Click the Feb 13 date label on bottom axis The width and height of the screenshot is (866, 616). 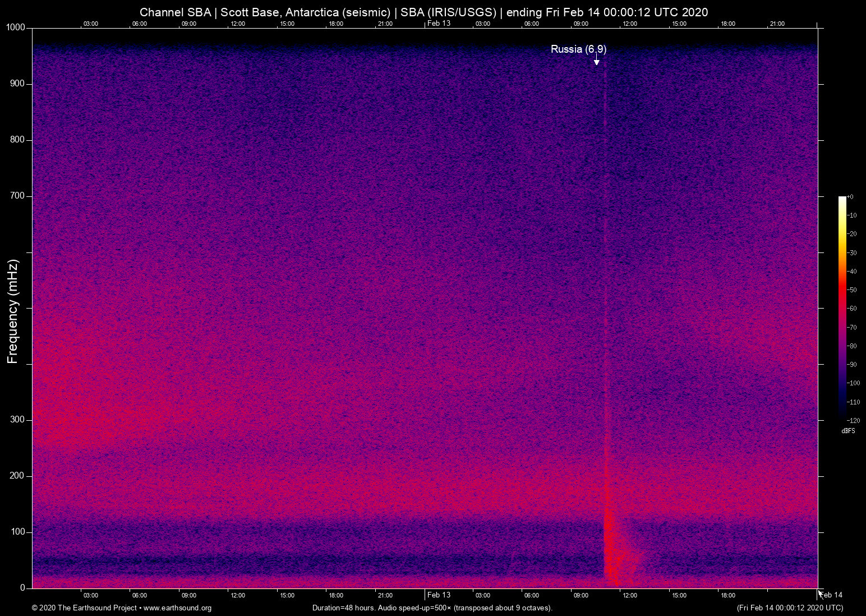439,595
